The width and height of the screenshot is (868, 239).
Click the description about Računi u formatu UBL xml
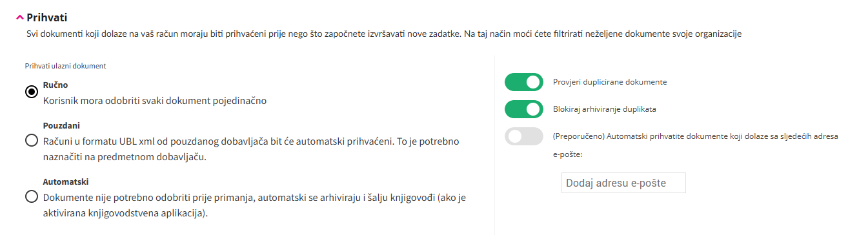[x=251, y=149]
